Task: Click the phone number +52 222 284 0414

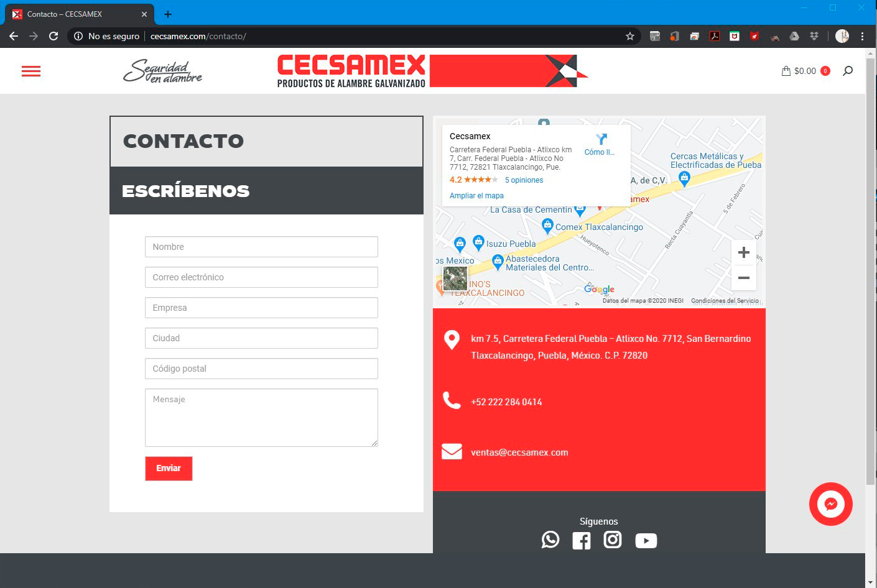Action: [506, 402]
